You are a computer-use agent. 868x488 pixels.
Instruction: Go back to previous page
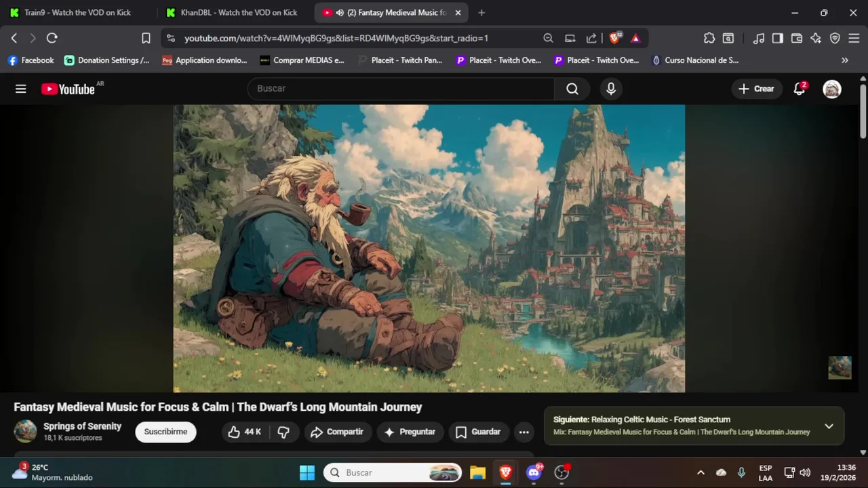click(14, 38)
